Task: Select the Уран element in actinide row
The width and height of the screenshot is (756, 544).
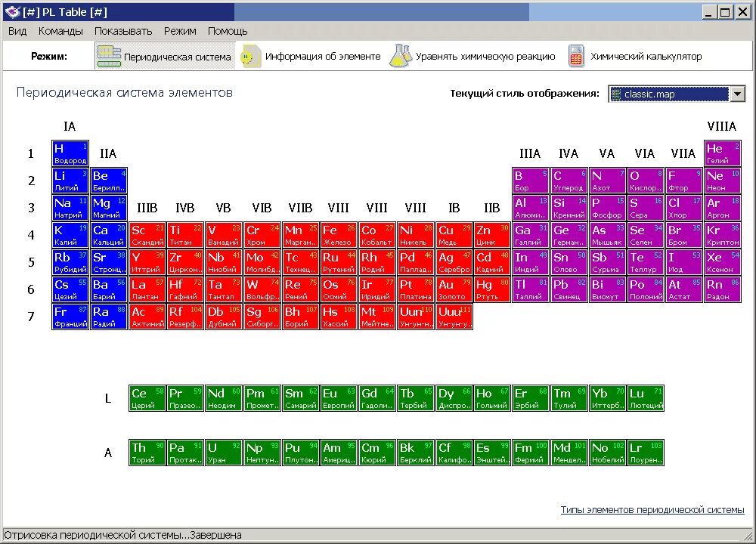Action: tap(223, 452)
